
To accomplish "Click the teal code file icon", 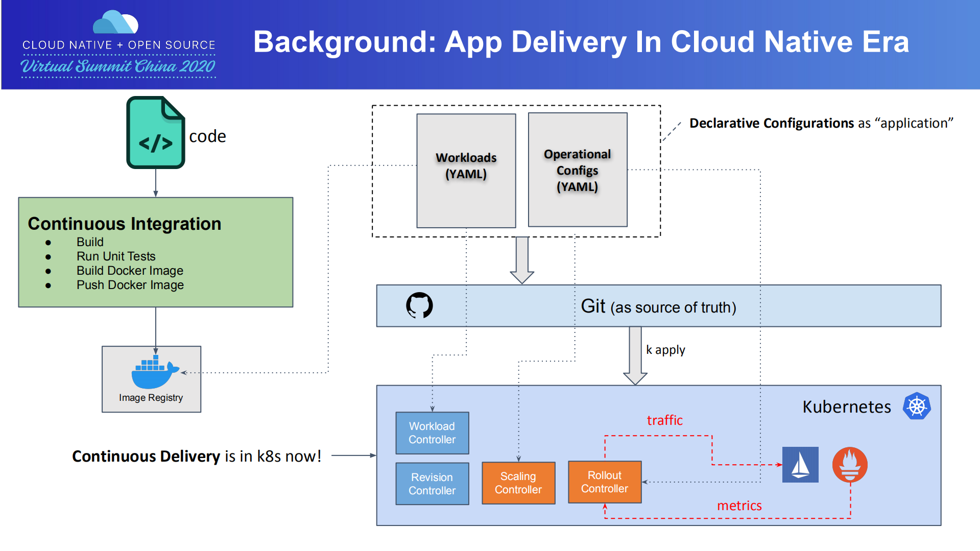I will [x=155, y=132].
